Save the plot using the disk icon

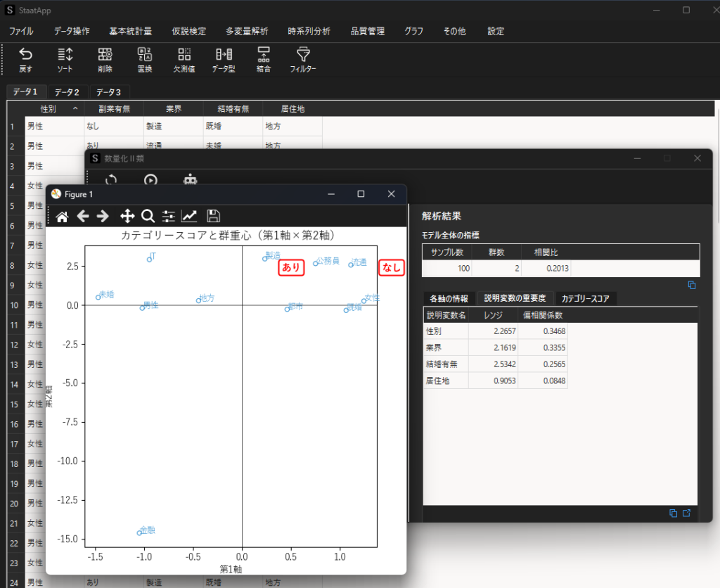coord(213,216)
